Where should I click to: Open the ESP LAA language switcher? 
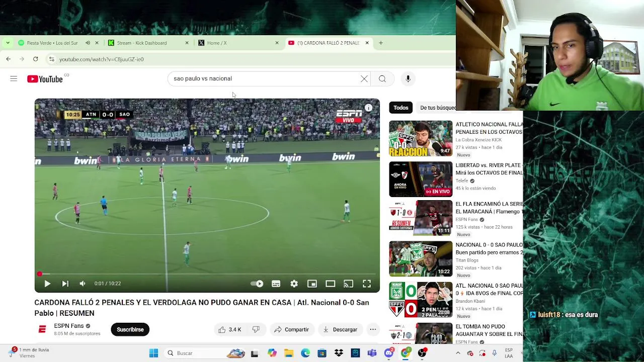509,353
